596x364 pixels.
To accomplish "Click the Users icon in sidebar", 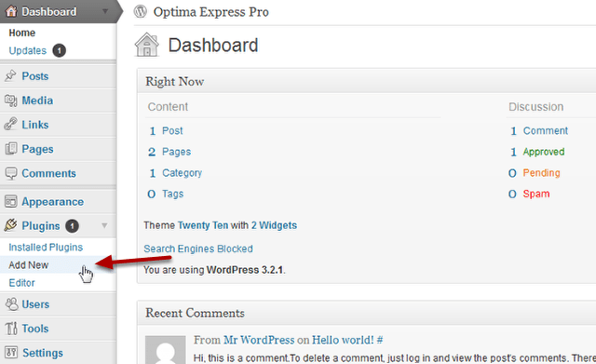I will 11,304.
